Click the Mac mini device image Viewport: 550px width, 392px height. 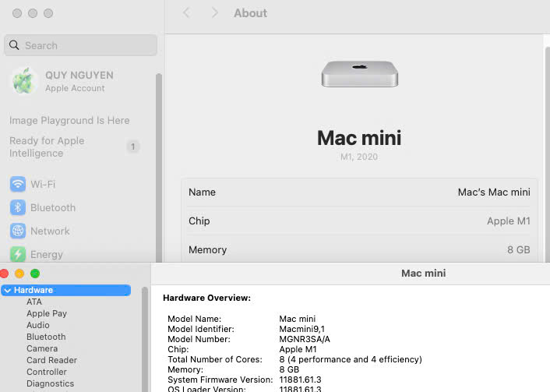(x=359, y=74)
